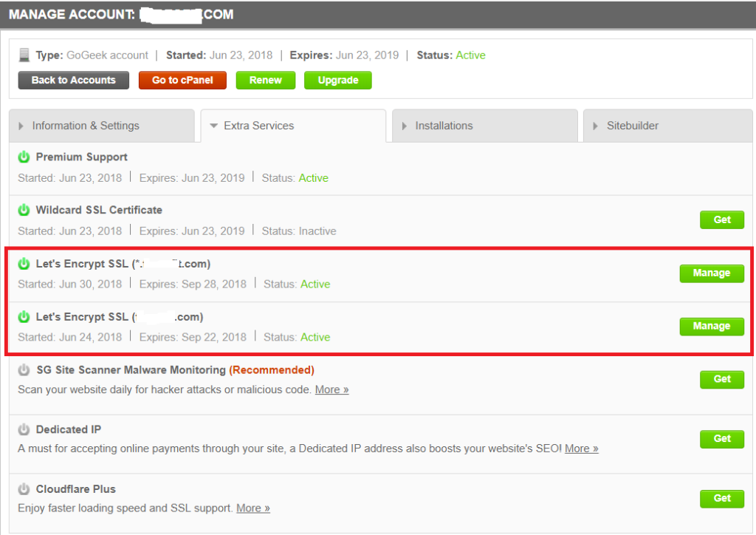Open More link for Cloudflare Plus
This screenshot has height=535, width=756.
[x=252, y=508]
